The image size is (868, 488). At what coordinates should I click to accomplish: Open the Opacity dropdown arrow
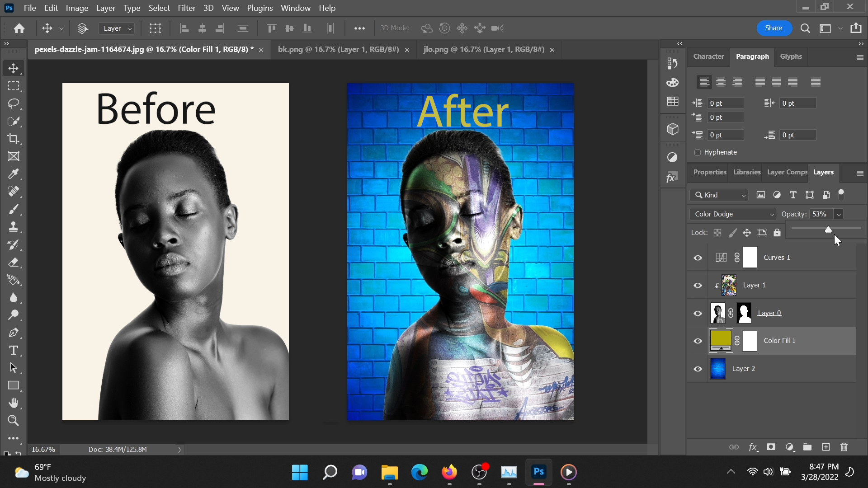pyautogui.click(x=839, y=214)
